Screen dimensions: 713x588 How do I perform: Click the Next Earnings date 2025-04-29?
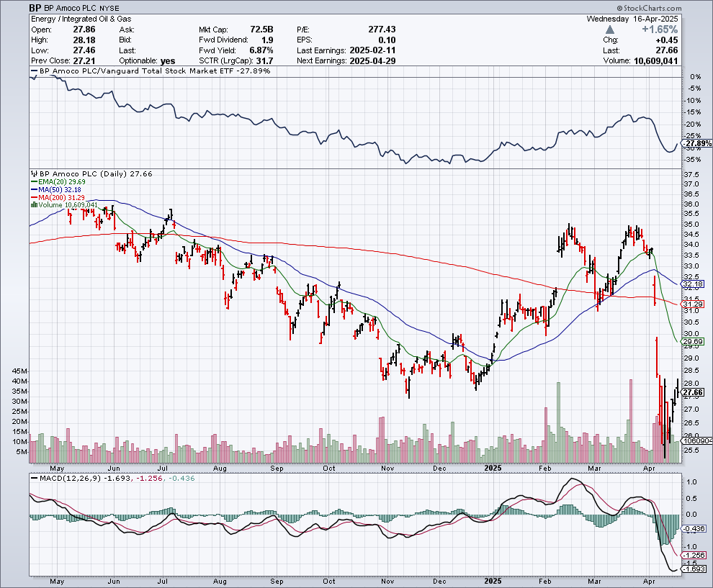coord(373,61)
